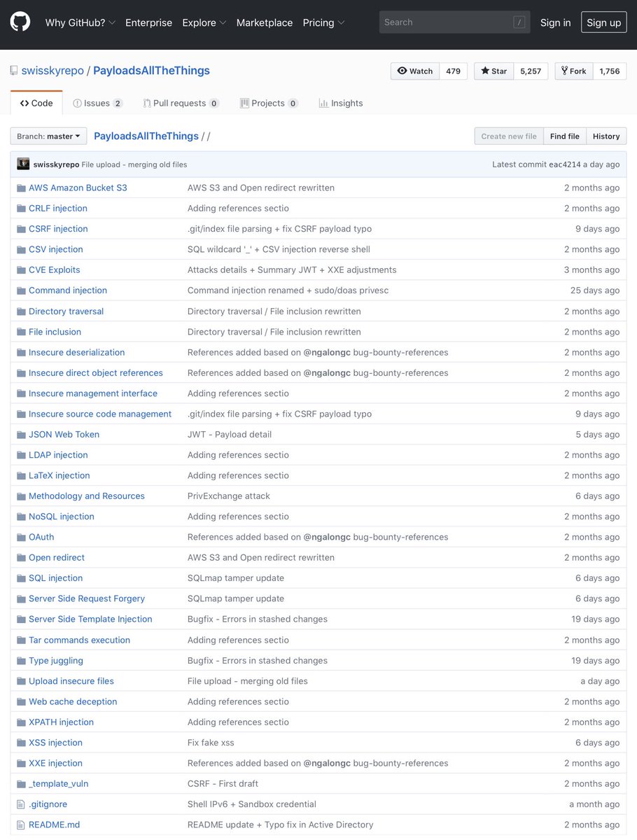The width and height of the screenshot is (637, 840).
Task: Open commit message 'JWT - Payload detail'
Action: point(230,434)
